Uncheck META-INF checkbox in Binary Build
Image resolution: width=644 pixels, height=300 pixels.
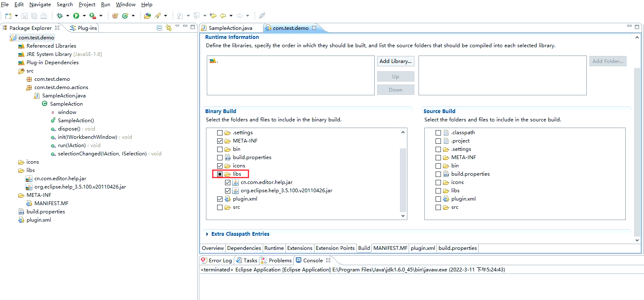(220, 141)
